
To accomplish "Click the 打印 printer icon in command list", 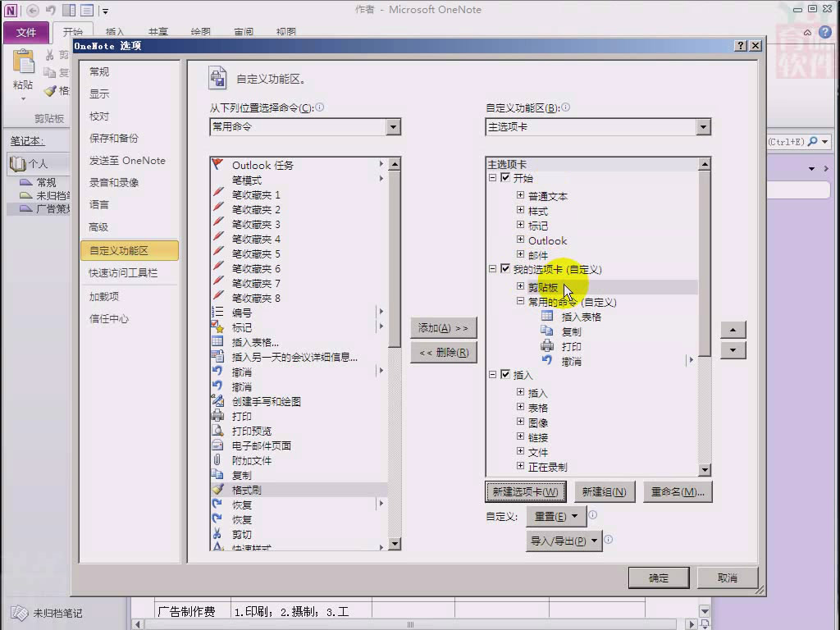I will (x=217, y=415).
